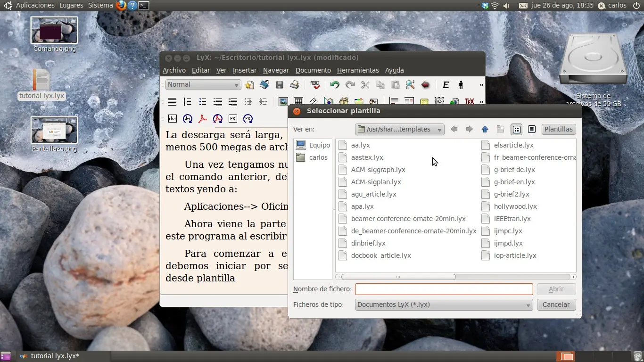Screen dimensions: 644x362
Task: Open the Herramientas menu
Action: coord(358,70)
